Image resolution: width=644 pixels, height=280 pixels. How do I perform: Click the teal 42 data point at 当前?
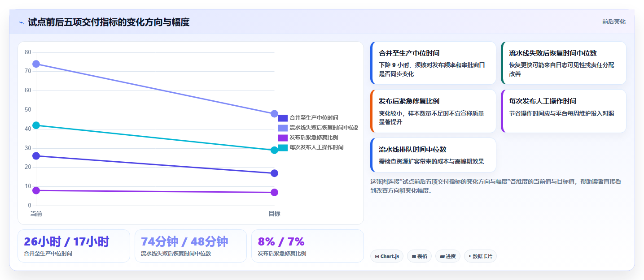pos(36,125)
